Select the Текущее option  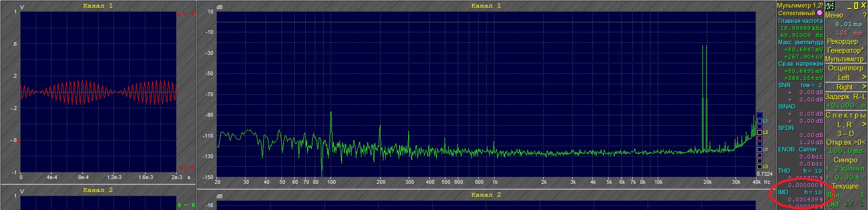[846, 186]
